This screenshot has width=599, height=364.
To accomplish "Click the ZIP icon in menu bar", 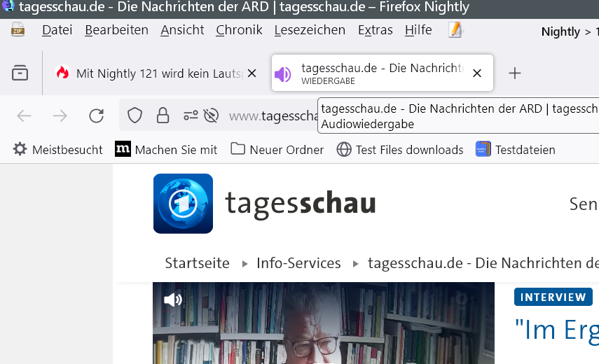I will [x=18, y=30].
